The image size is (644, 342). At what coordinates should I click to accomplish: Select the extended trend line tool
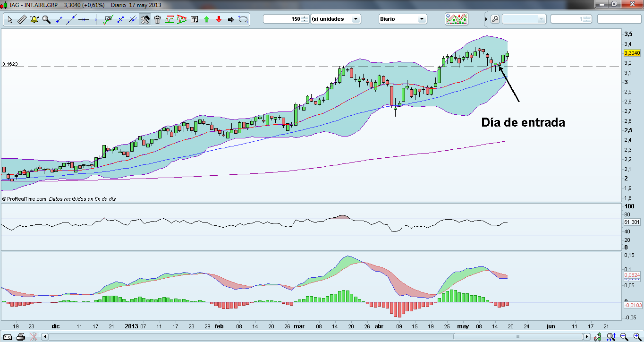pyautogui.click(x=71, y=19)
